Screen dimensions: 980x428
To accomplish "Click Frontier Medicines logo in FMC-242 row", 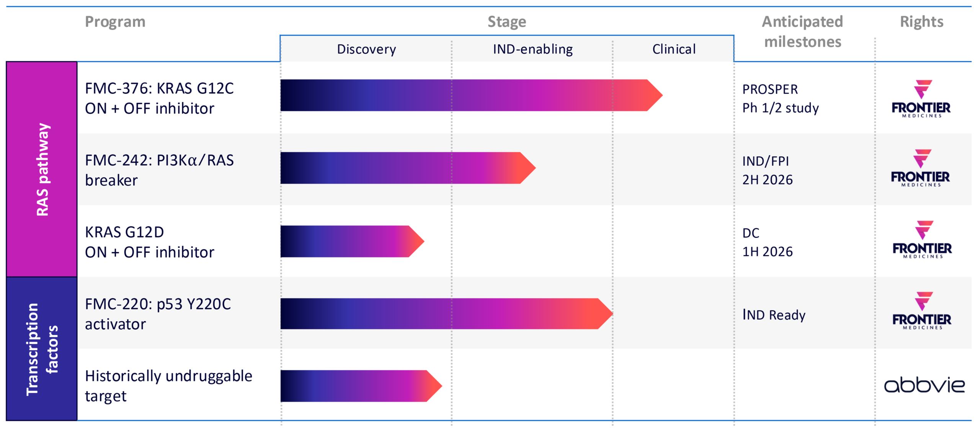I will click(x=920, y=168).
